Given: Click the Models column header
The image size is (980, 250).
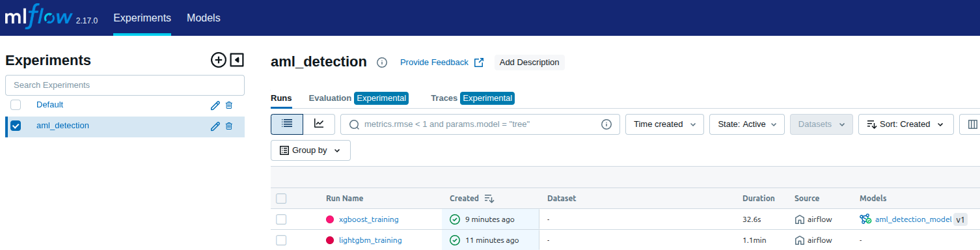Looking at the screenshot, I should click(873, 199).
